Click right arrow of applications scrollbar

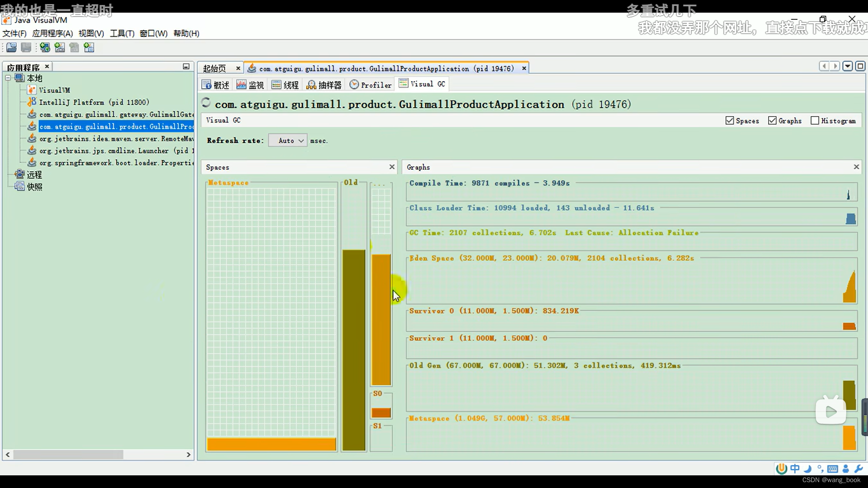point(189,455)
